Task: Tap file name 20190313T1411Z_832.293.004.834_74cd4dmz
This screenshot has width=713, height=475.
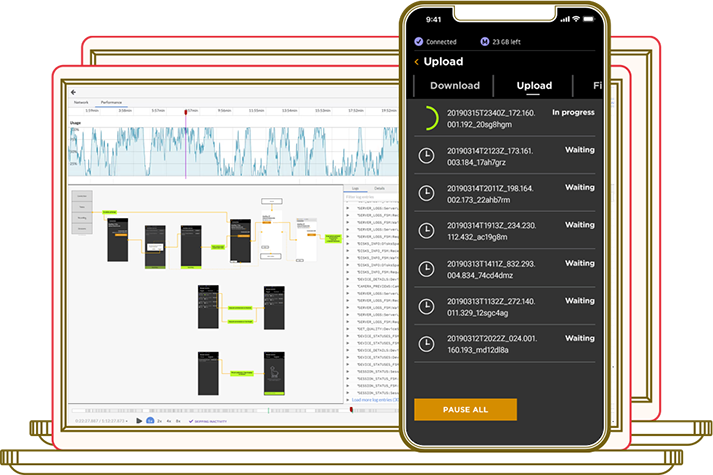Action: click(491, 269)
